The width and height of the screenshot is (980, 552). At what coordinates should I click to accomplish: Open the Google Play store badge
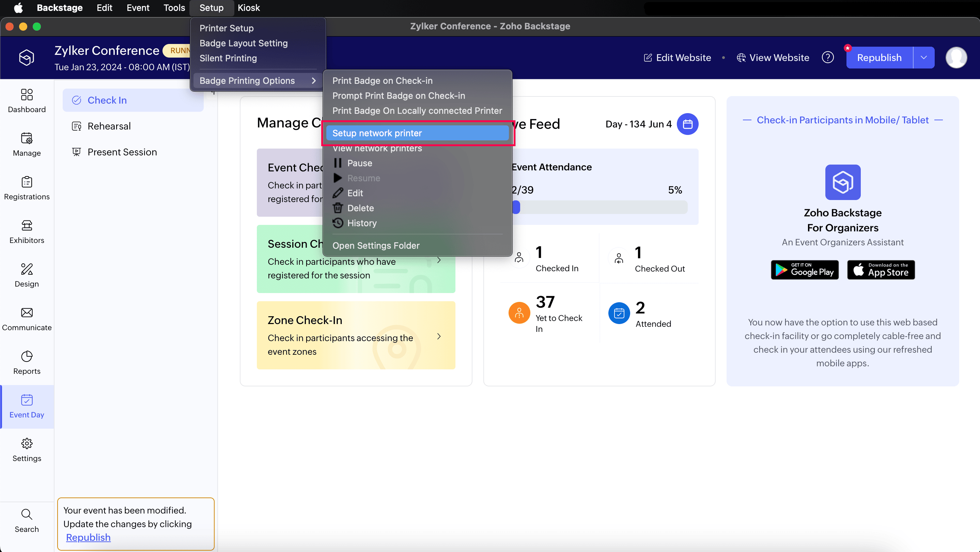coord(804,270)
